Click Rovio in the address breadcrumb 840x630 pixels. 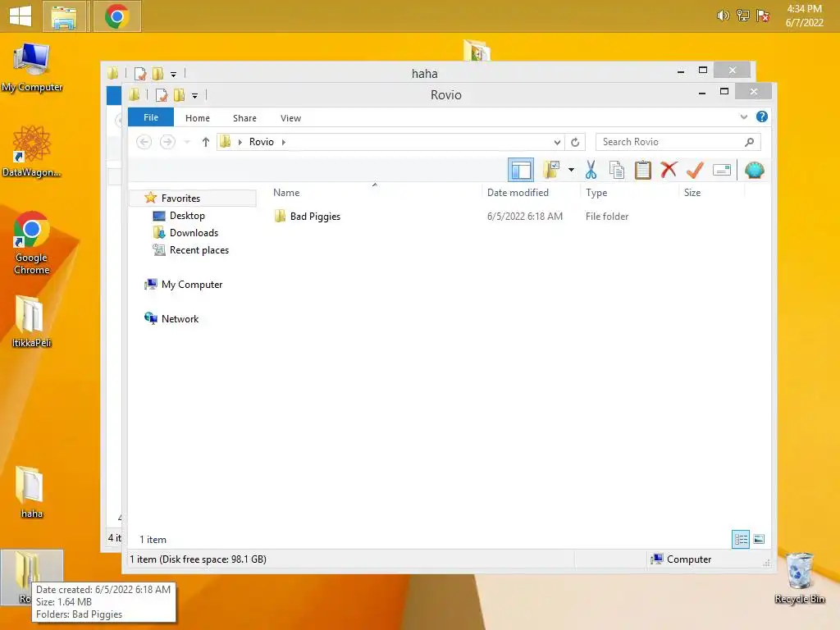(x=262, y=142)
